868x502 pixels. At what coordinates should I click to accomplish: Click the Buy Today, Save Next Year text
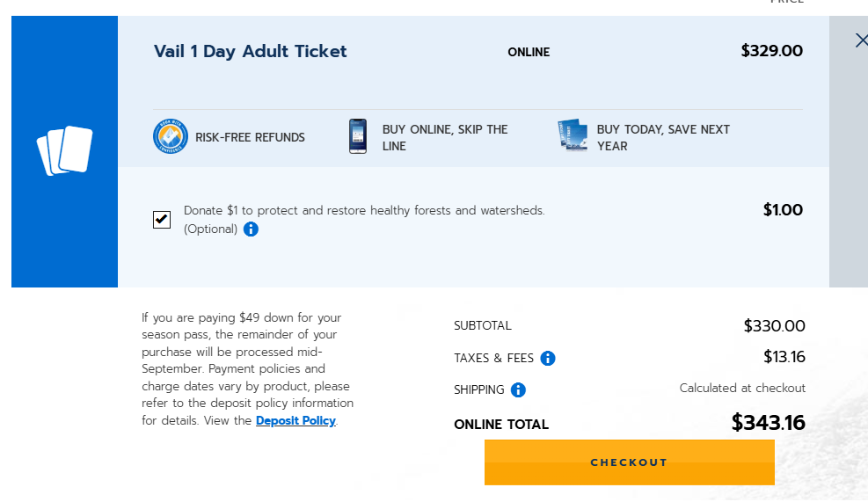663,138
